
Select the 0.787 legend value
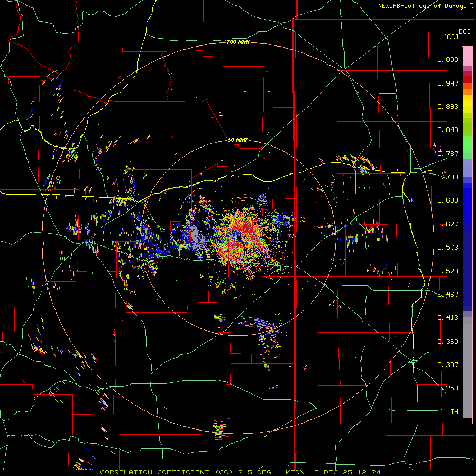pyautogui.click(x=448, y=153)
